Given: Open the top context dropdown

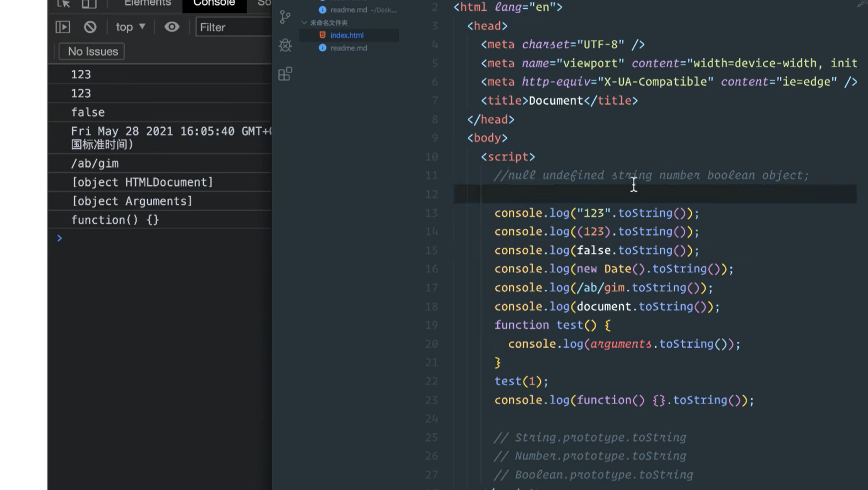Looking at the screenshot, I should (x=131, y=27).
